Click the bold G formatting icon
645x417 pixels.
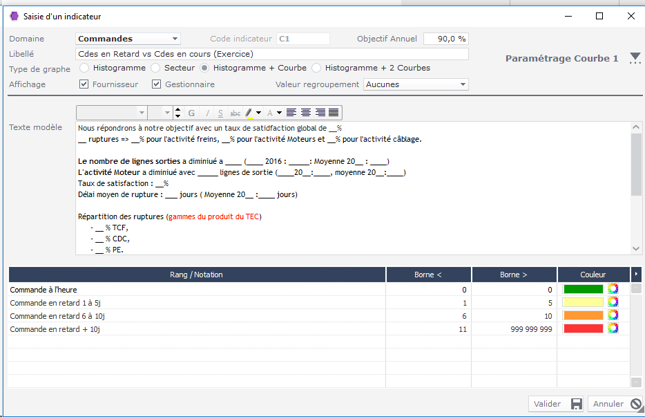(191, 113)
